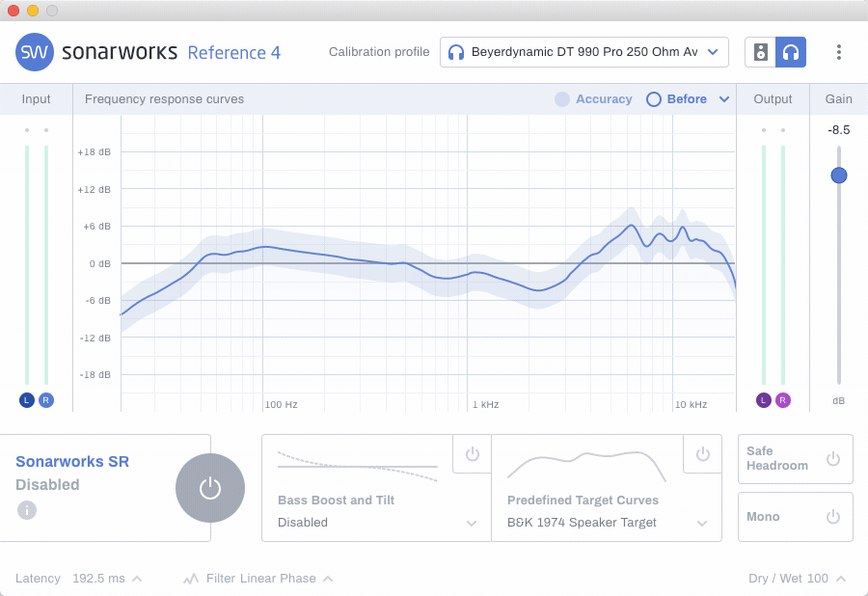Click the 10 kHz frequency label
This screenshot has height=596, width=868.
click(x=691, y=404)
